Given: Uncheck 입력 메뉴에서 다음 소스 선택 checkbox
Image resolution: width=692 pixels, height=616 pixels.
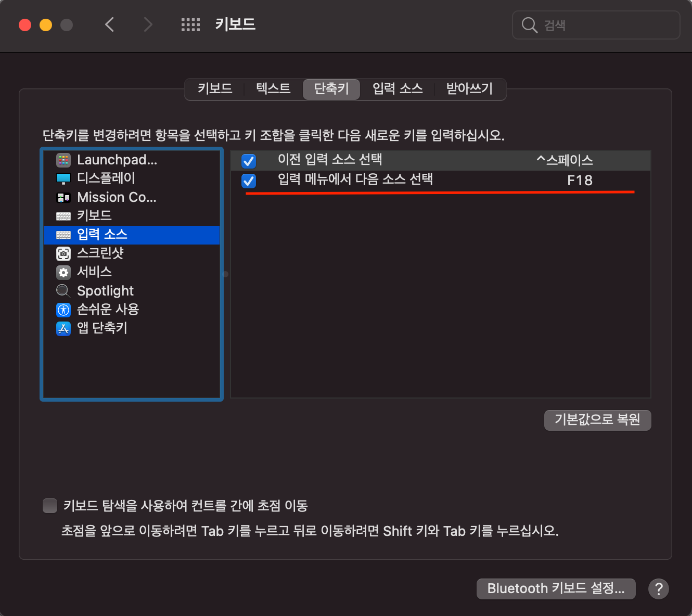Looking at the screenshot, I should (x=249, y=181).
